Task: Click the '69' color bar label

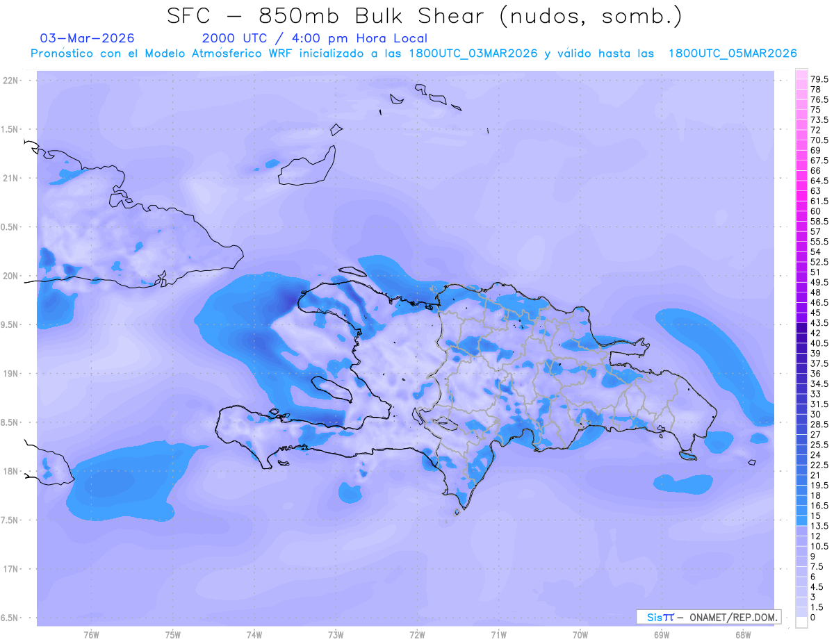Action: click(x=816, y=150)
